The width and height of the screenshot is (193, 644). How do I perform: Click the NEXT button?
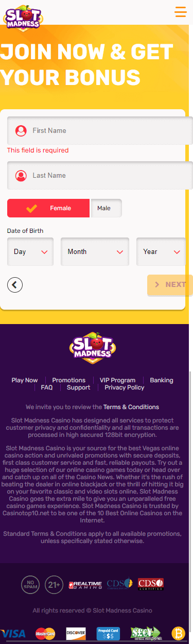coord(170,285)
